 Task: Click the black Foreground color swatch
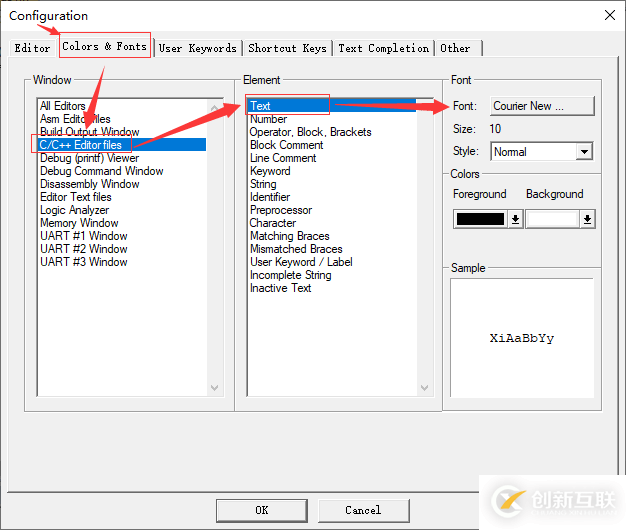(x=480, y=219)
